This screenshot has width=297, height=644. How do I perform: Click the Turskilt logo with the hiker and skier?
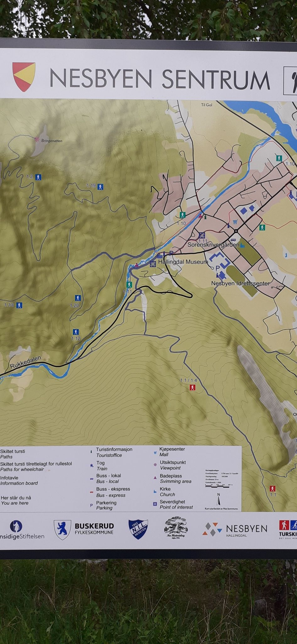pos(288,530)
